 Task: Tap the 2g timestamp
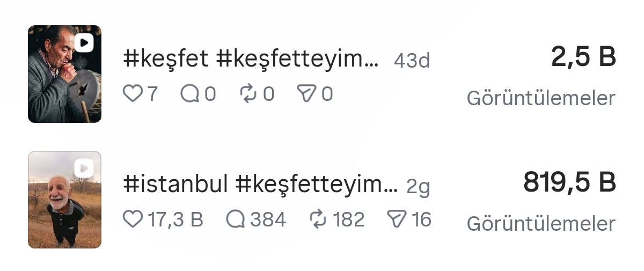[x=419, y=187]
